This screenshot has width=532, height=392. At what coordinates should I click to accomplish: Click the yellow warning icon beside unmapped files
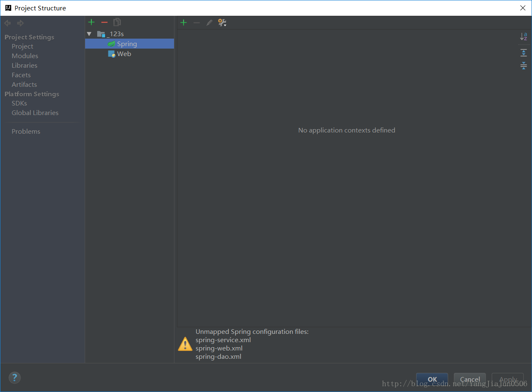[185, 344]
